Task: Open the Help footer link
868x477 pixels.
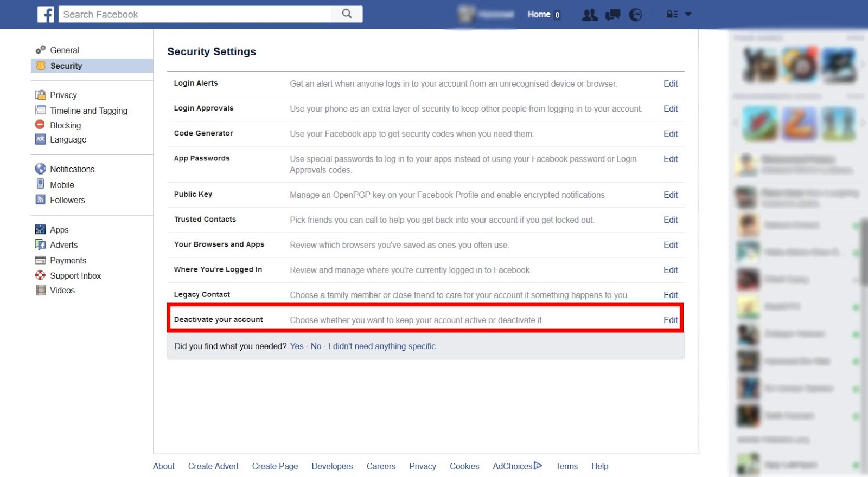Action: click(x=599, y=466)
